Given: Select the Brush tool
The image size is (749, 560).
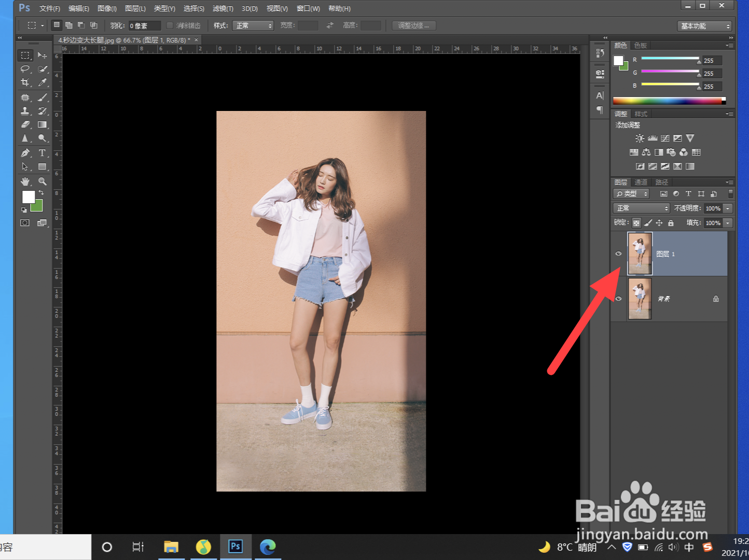Looking at the screenshot, I should [43, 97].
